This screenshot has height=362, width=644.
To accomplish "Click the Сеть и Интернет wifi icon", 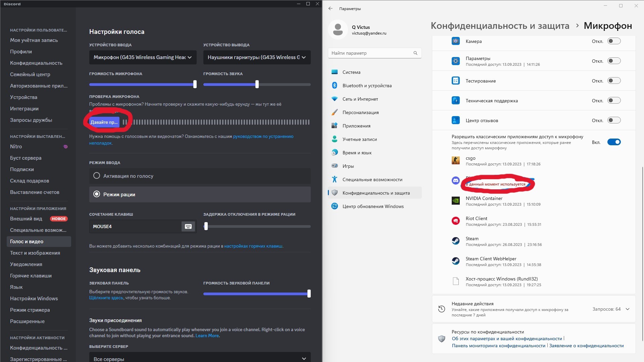I will (334, 99).
